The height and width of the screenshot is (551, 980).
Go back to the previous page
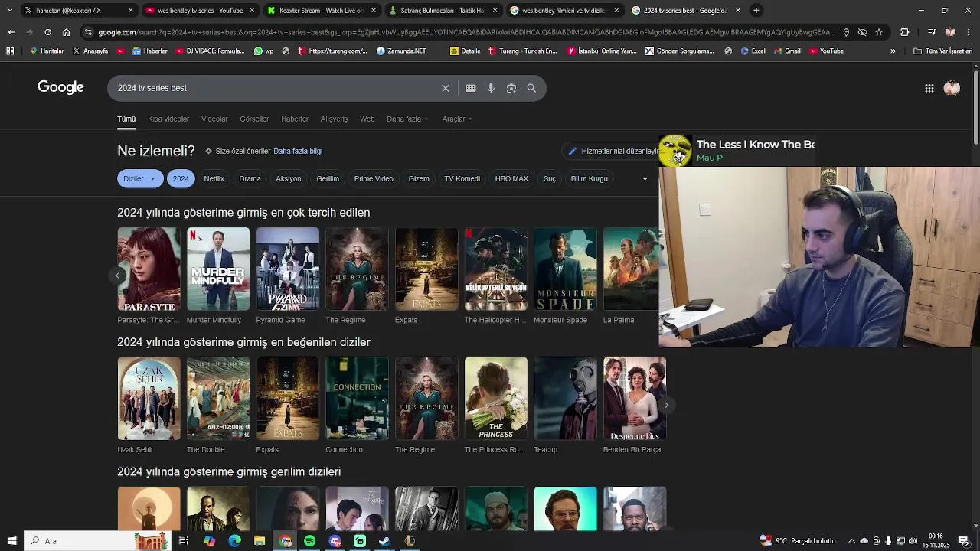(x=11, y=32)
